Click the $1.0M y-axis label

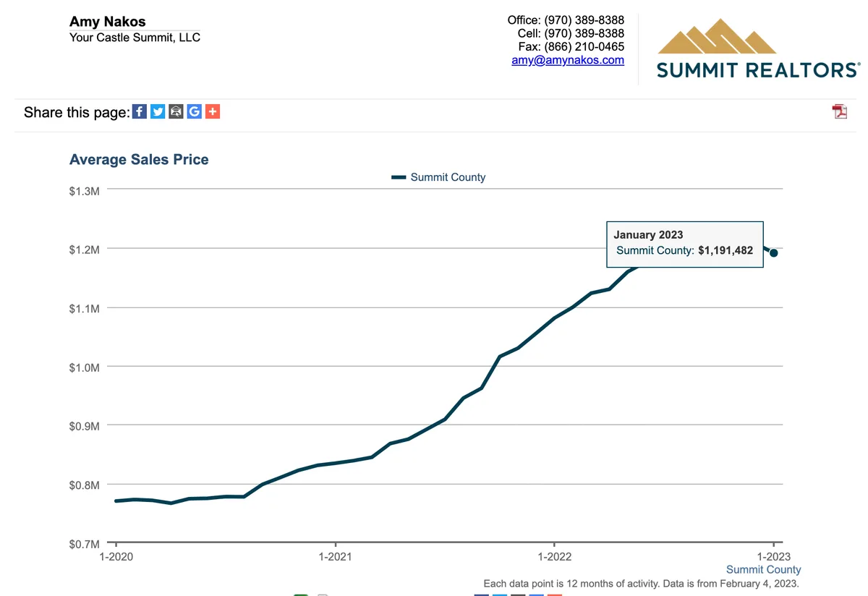84,367
